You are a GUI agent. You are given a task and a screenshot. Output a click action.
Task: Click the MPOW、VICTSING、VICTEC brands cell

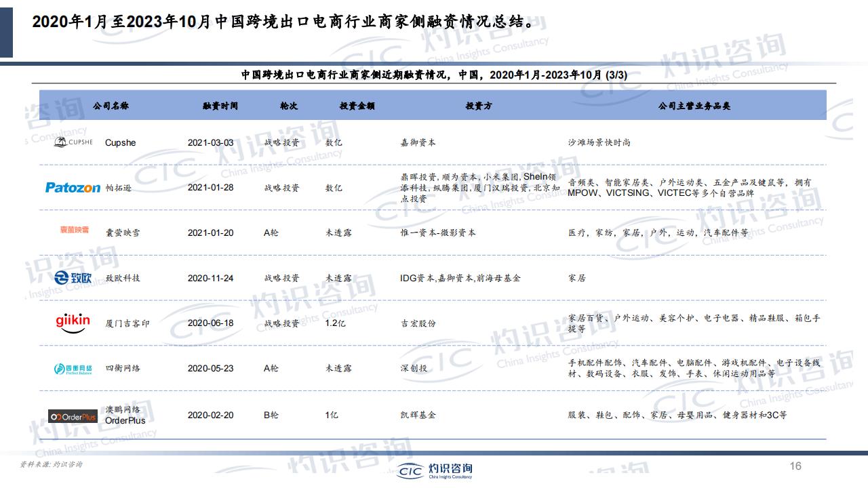(690, 188)
